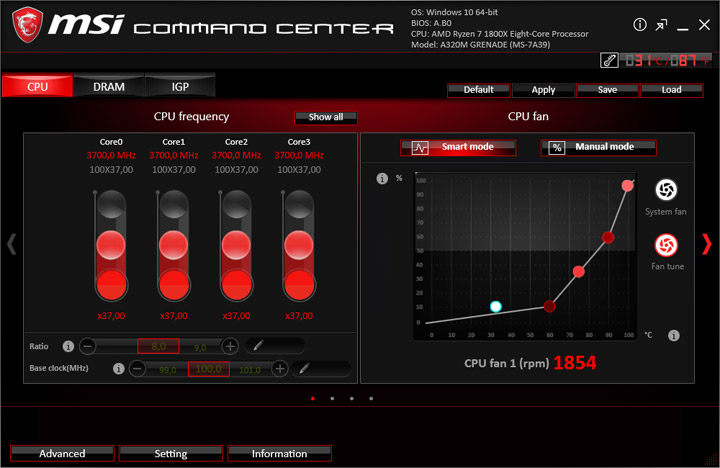Click fan curve point at 60°C

click(x=549, y=306)
